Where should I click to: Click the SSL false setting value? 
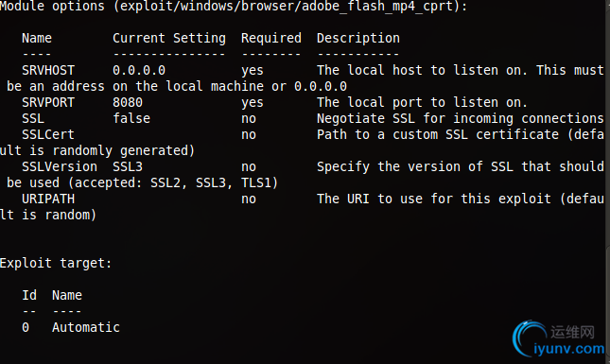131,118
